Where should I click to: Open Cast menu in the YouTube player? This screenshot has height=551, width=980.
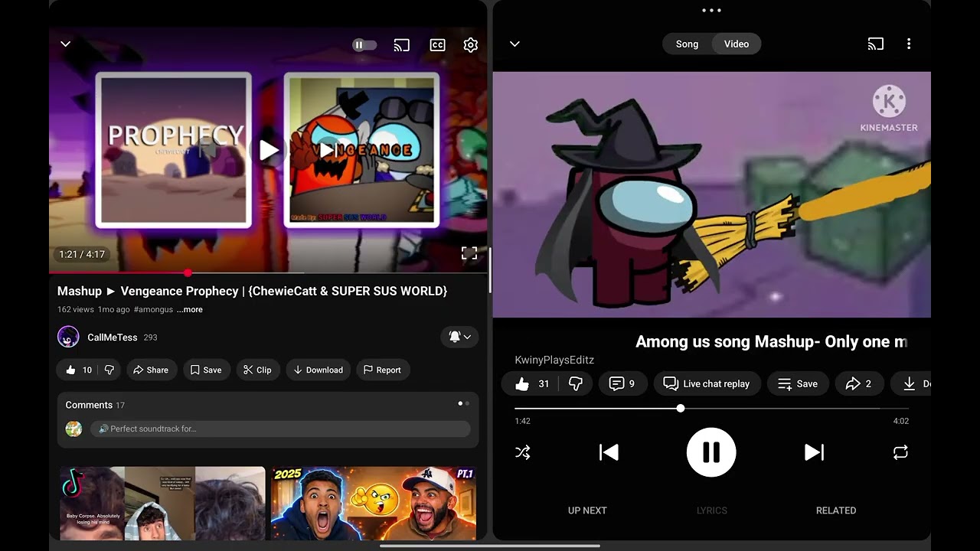coord(402,45)
